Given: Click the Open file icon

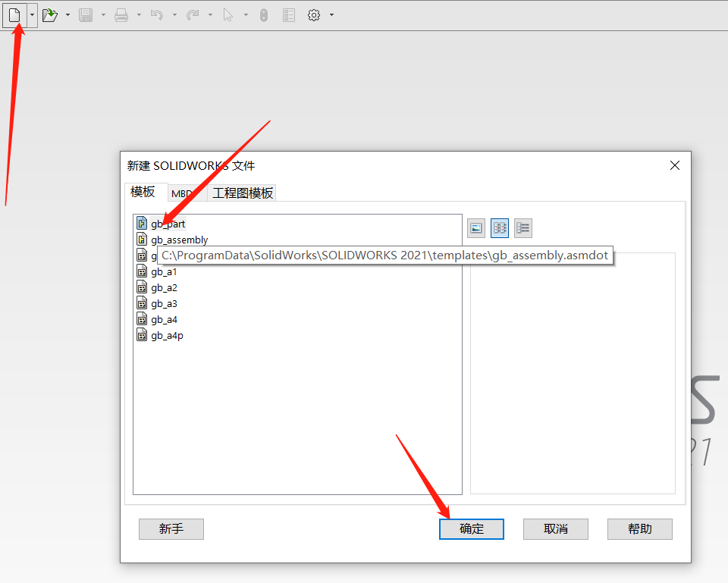Looking at the screenshot, I should click(x=50, y=15).
